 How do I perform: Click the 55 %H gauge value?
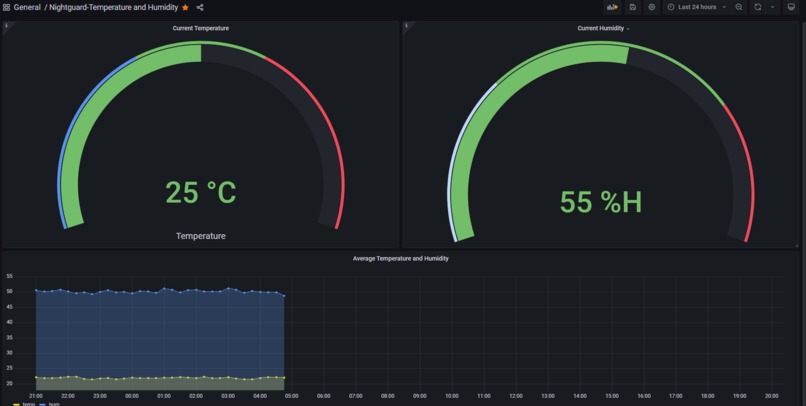pos(600,202)
